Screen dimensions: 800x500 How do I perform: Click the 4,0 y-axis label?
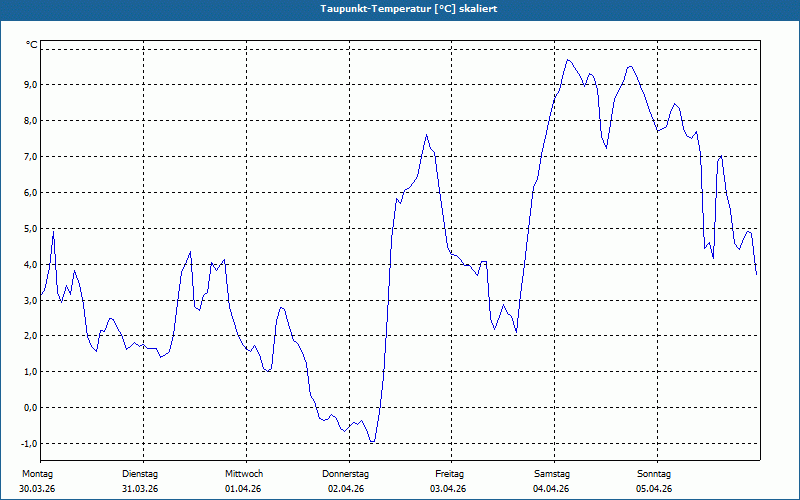click(31, 264)
